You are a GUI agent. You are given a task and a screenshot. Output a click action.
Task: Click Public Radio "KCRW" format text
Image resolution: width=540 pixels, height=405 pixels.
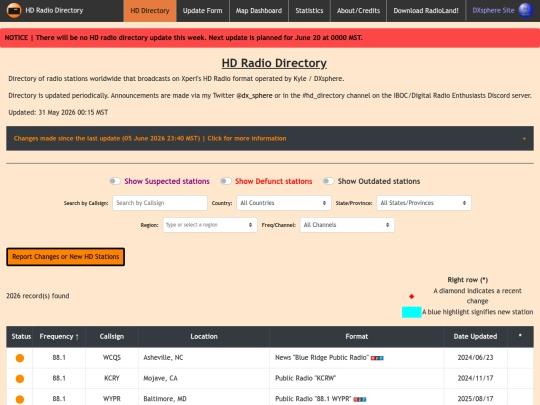click(305, 378)
